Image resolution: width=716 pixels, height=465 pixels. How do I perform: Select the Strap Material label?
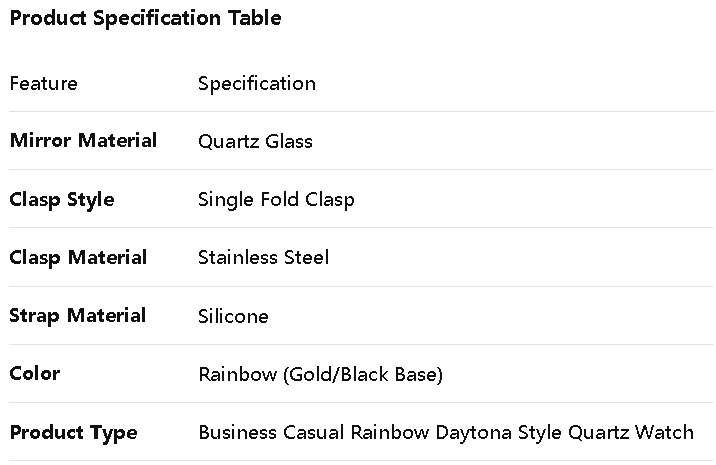pos(77,315)
